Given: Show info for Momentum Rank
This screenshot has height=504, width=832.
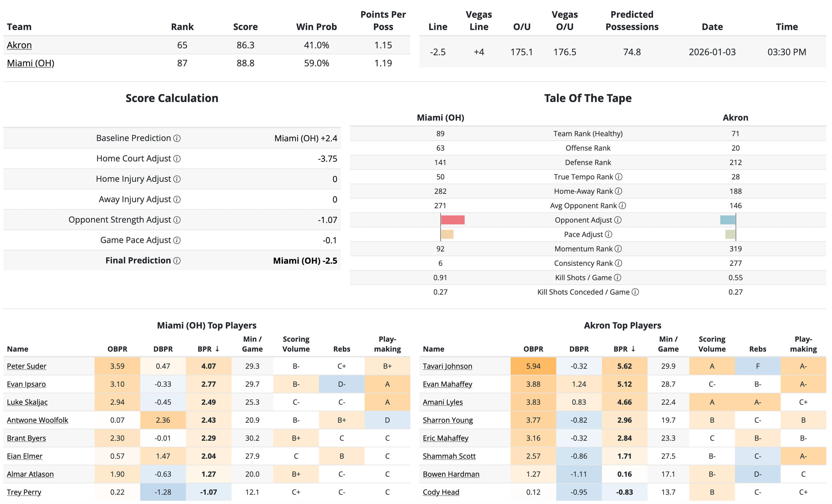Looking at the screenshot, I should tap(618, 249).
